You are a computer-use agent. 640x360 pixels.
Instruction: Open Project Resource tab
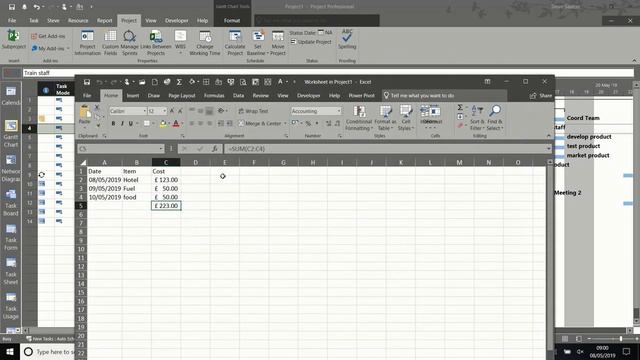click(78, 20)
